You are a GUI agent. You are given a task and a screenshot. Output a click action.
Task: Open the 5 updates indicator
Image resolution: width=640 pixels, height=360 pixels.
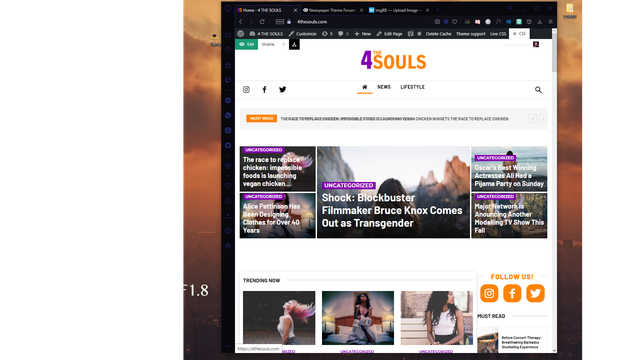(327, 33)
